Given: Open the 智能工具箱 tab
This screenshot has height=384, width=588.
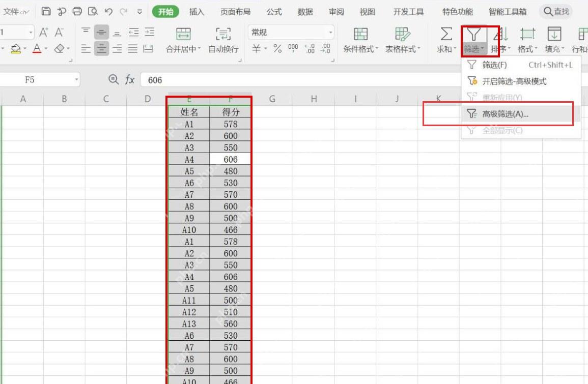Looking at the screenshot, I should [x=508, y=12].
